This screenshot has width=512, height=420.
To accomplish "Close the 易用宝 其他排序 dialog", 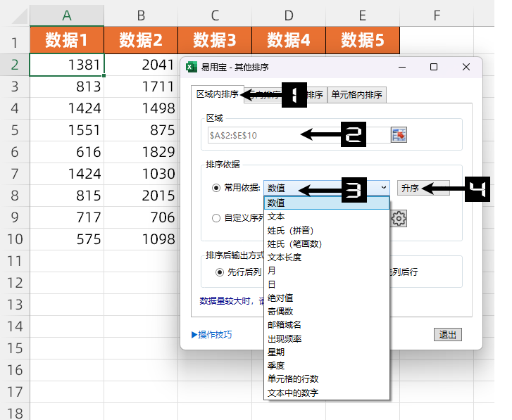I will coord(466,67).
